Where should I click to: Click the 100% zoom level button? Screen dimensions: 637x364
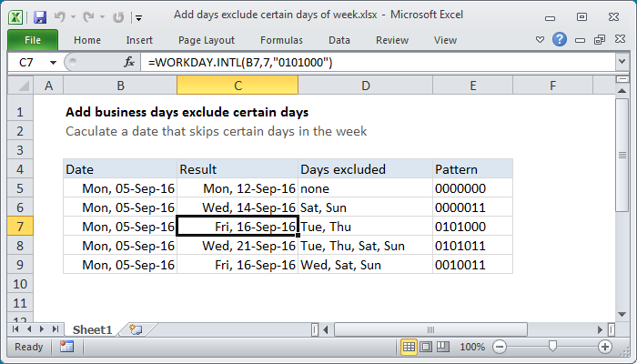[x=472, y=347]
